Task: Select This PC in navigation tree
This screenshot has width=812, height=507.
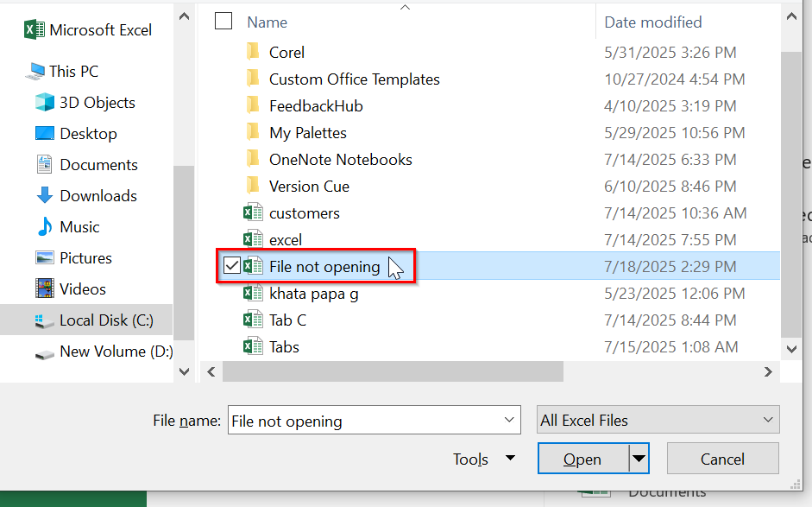Action: point(73,71)
